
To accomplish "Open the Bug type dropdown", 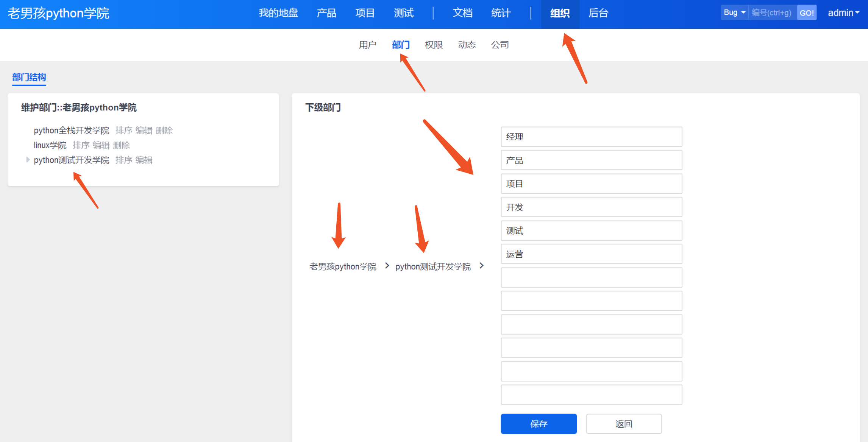I will click(x=734, y=12).
